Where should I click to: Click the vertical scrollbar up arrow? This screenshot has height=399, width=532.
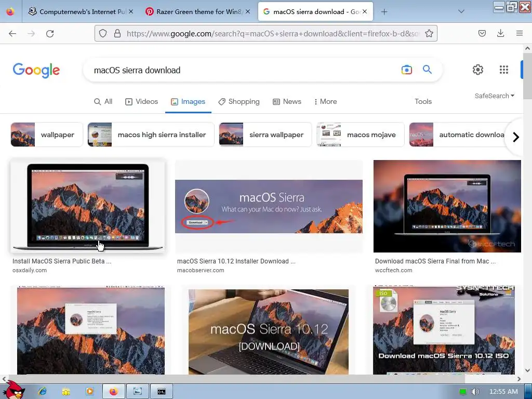click(x=527, y=48)
